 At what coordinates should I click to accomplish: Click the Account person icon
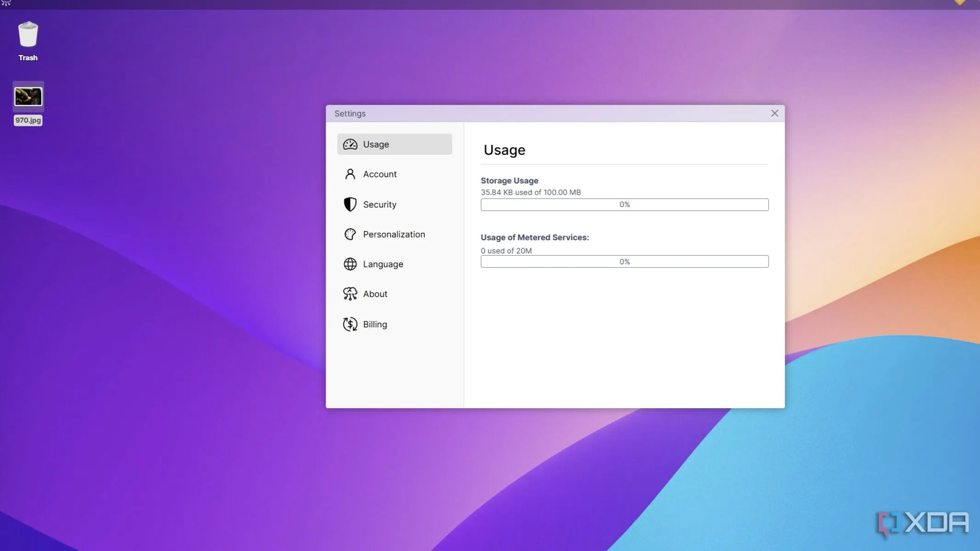pyautogui.click(x=350, y=174)
